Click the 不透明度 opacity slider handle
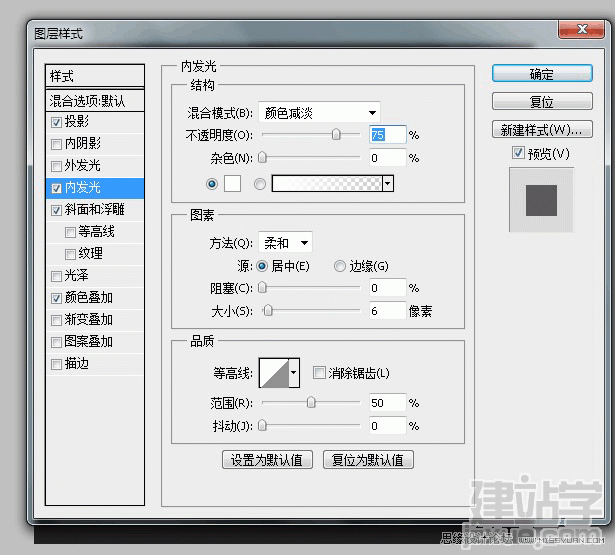 point(336,134)
